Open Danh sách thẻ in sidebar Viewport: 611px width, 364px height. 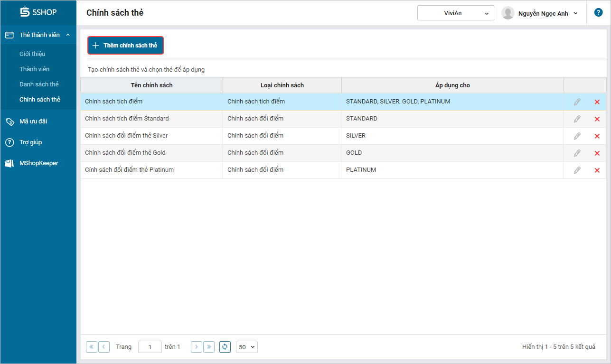coord(39,84)
